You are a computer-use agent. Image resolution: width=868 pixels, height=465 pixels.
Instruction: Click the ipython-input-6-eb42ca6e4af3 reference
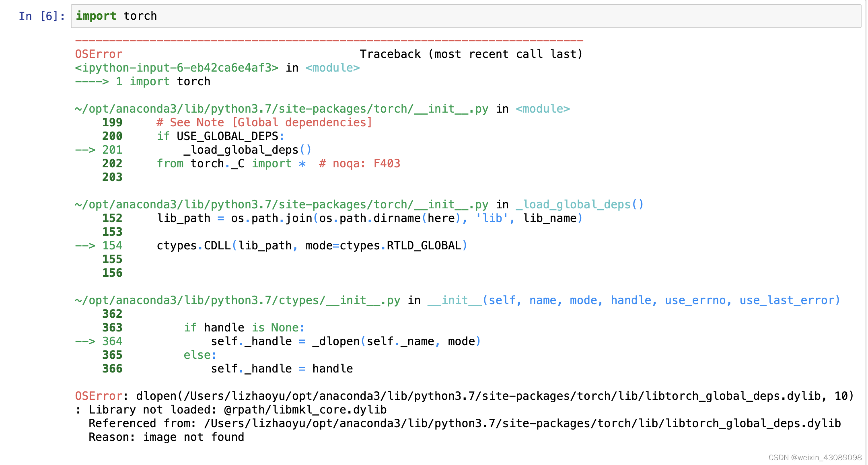coord(177,68)
